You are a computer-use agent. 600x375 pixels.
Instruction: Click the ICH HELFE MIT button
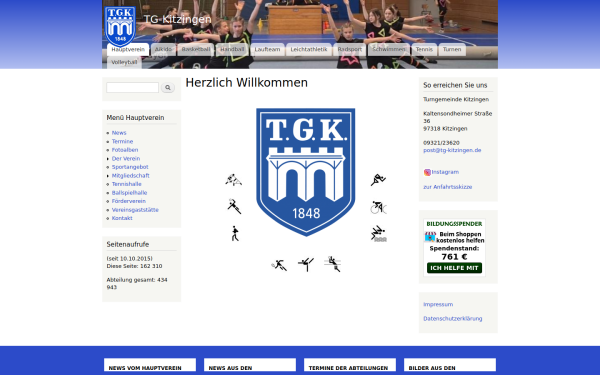click(454, 268)
